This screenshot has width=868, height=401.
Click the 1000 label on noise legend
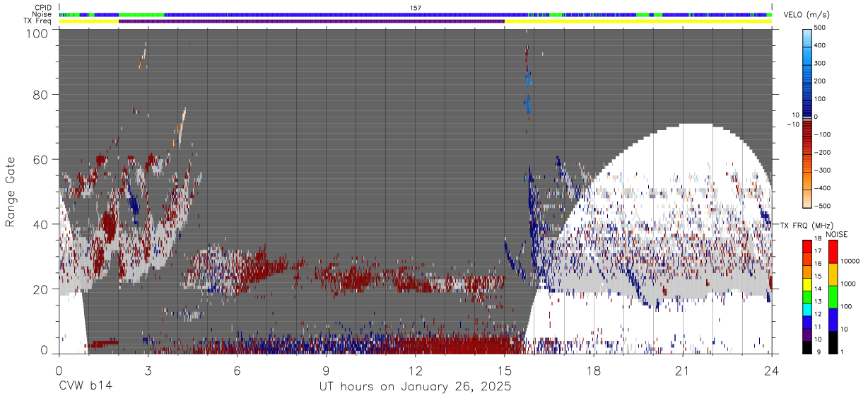[848, 284]
